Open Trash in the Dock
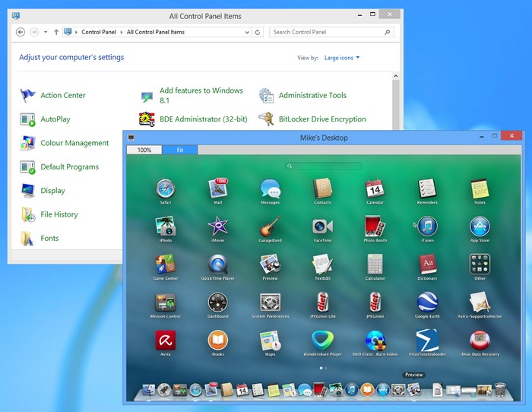This screenshot has height=412, width=532. click(x=500, y=390)
